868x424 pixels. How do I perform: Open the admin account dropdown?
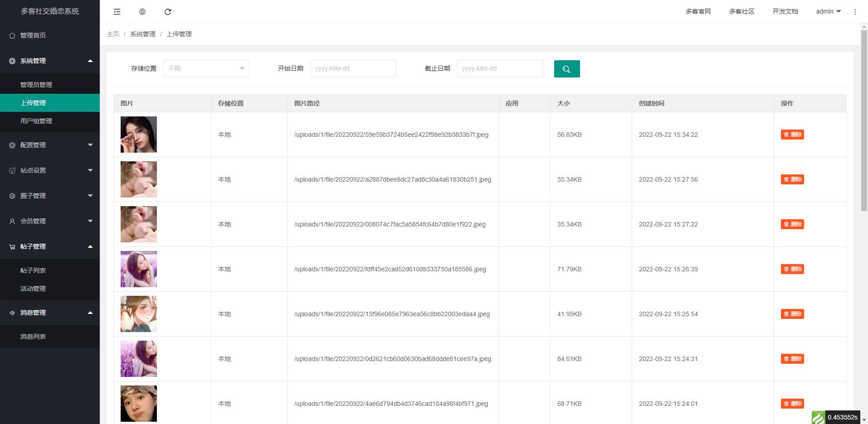coord(827,11)
